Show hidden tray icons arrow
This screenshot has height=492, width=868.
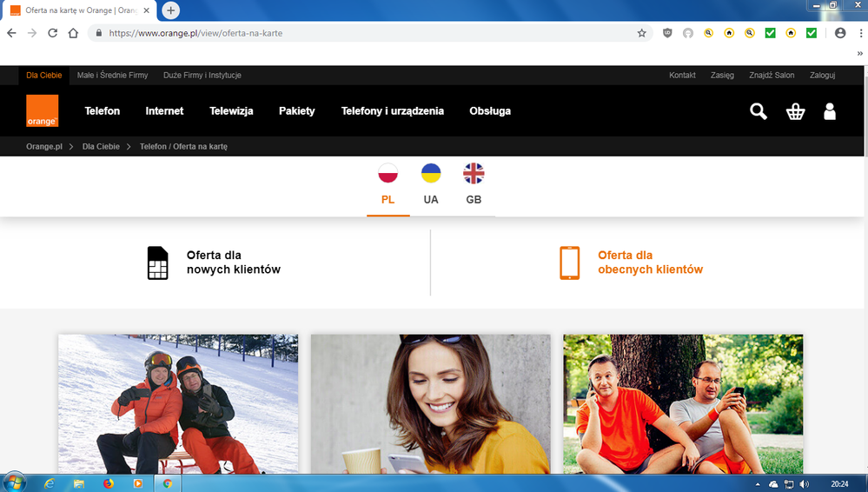(758, 484)
